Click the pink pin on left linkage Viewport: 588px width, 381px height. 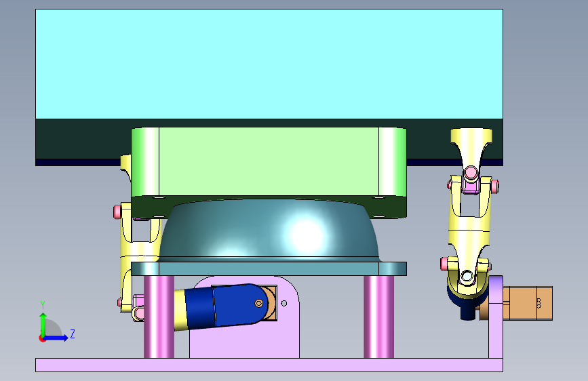pyautogui.click(x=117, y=212)
